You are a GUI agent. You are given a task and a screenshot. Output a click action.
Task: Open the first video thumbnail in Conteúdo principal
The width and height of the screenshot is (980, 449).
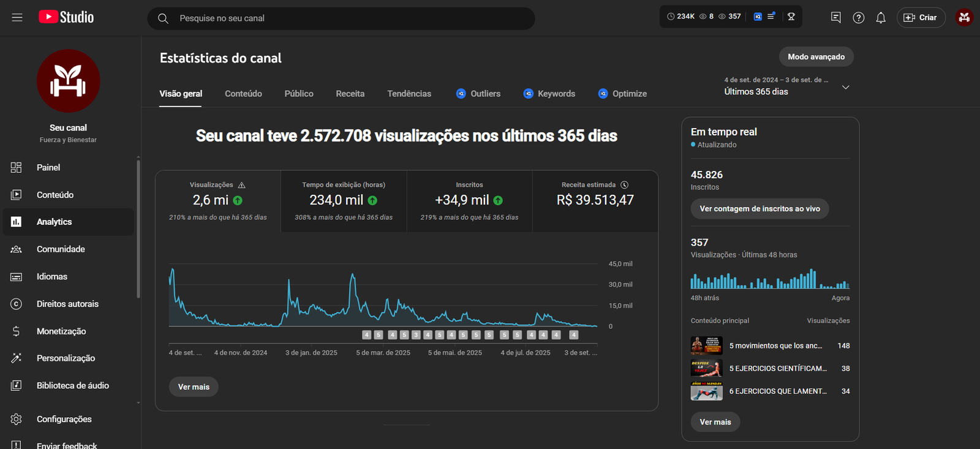tap(706, 346)
